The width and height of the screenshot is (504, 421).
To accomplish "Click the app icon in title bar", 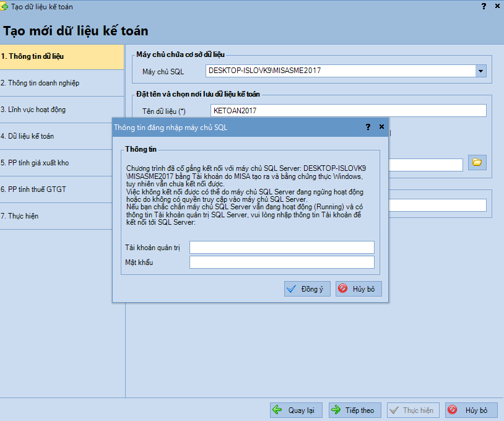I will point(5,6).
